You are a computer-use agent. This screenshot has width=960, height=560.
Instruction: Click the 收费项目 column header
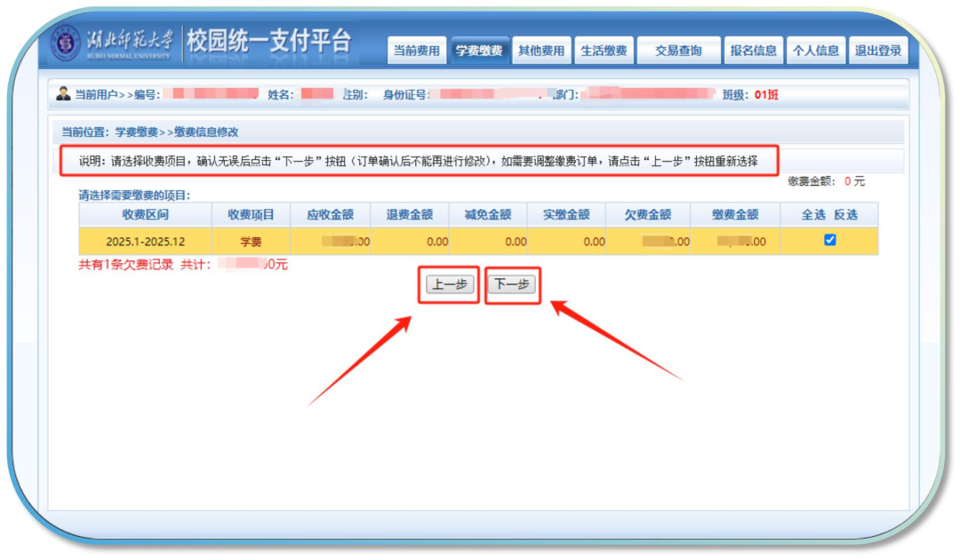251,215
